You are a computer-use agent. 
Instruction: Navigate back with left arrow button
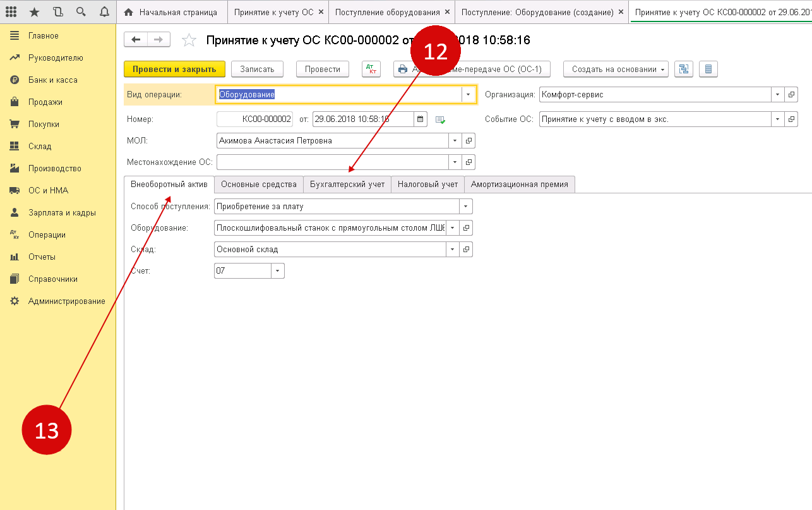136,40
